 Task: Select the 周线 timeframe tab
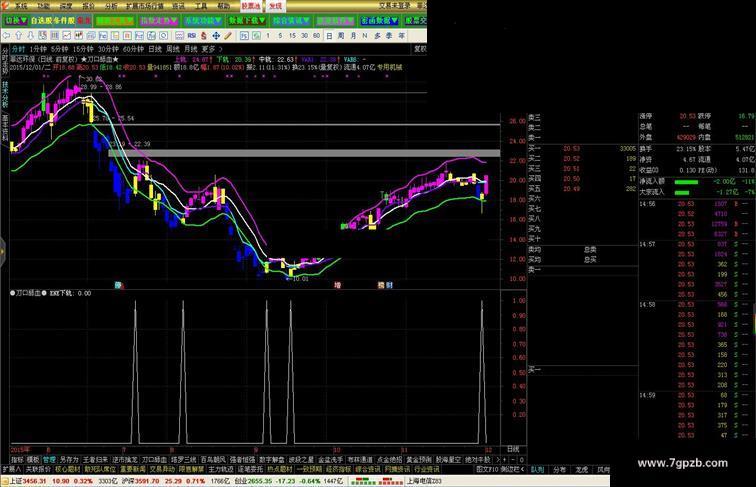pyautogui.click(x=173, y=49)
